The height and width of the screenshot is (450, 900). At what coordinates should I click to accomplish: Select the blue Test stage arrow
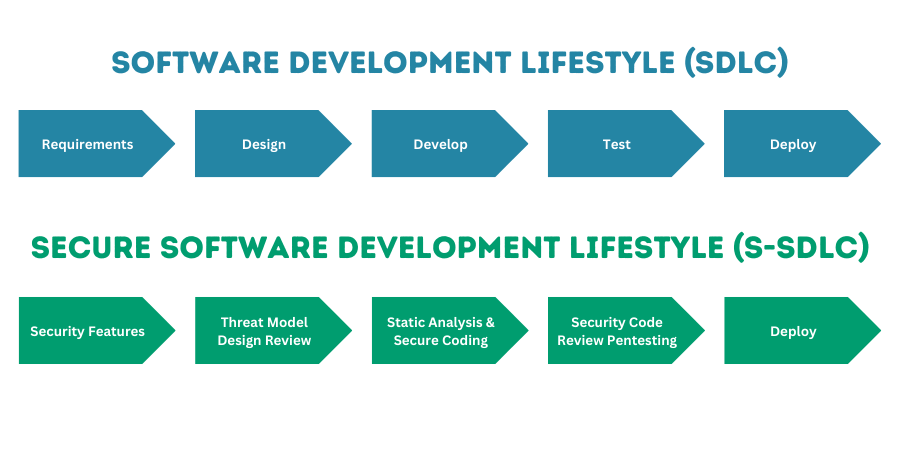coord(616,144)
